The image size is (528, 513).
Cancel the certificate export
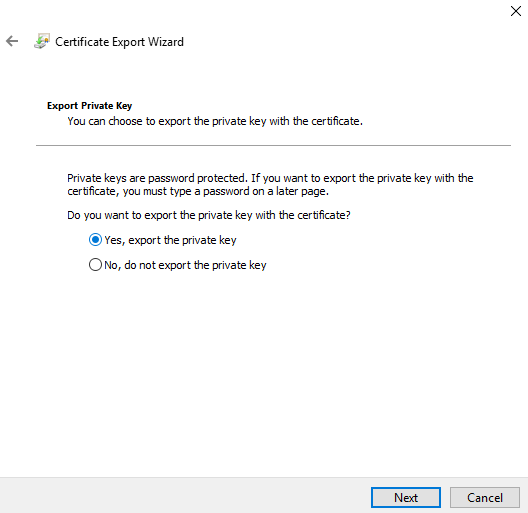[485, 498]
